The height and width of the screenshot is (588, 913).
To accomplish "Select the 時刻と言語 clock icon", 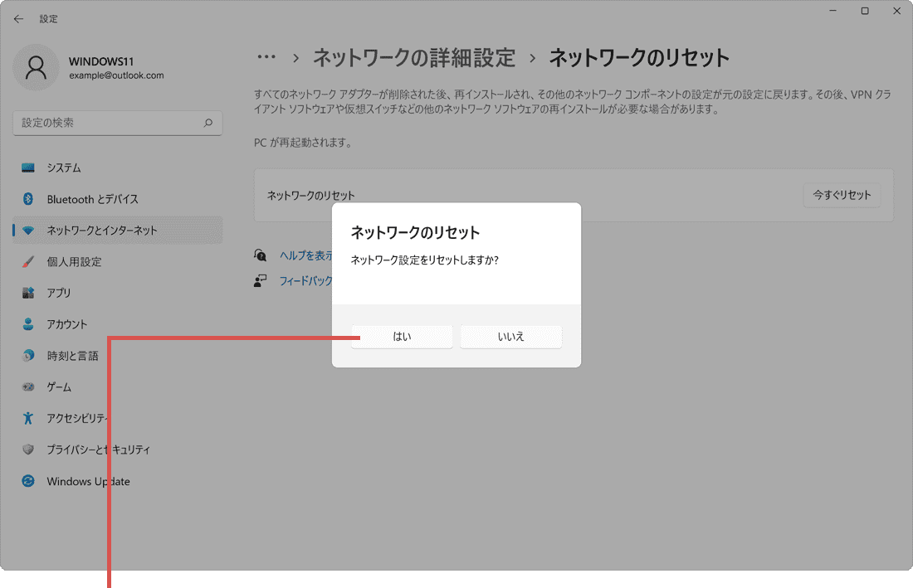I will tap(27, 356).
